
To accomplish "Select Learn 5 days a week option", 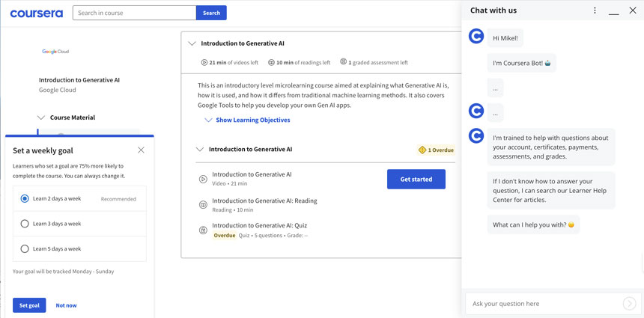I will tap(25, 248).
